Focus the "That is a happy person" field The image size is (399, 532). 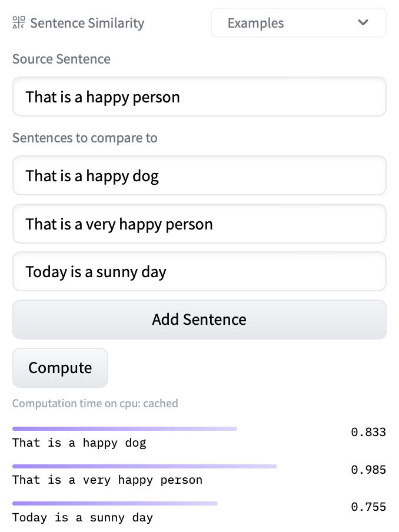coord(199,97)
